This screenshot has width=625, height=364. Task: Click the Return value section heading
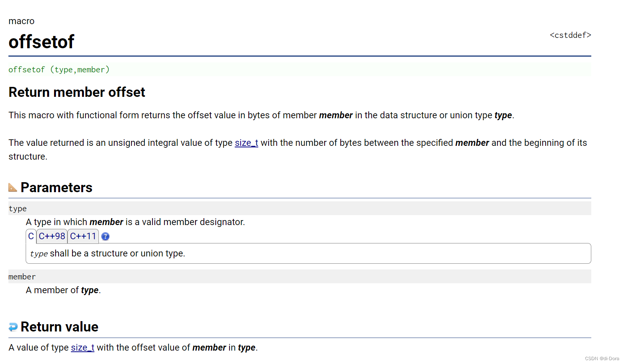click(x=59, y=327)
